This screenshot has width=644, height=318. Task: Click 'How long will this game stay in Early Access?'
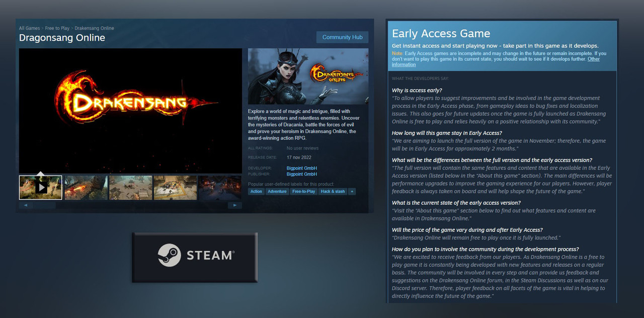[x=447, y=133]
